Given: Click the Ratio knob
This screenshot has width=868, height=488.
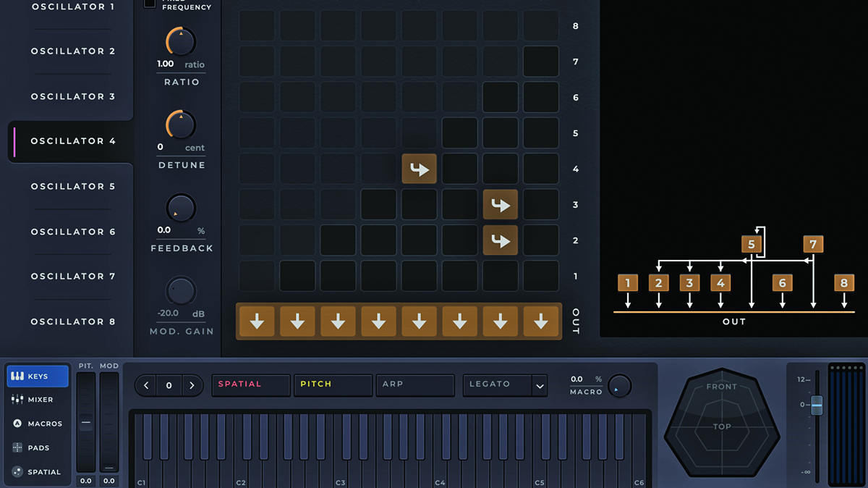Looking at the screenshot, I should coord(181,42).
